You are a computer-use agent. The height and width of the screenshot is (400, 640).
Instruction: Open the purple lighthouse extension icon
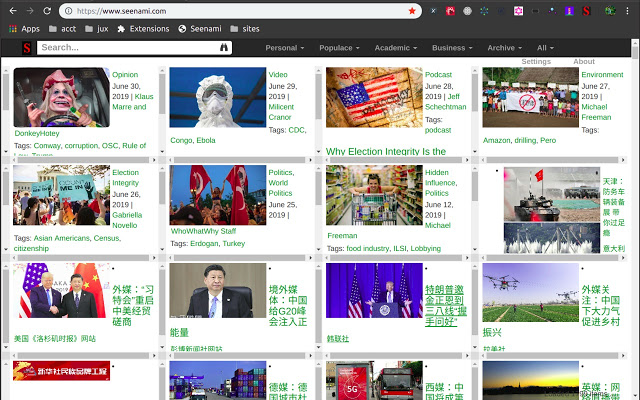[x=569, y=11]
